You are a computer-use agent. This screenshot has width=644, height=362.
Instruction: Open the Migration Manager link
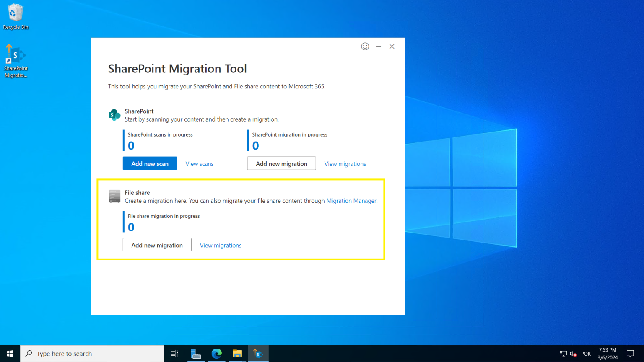click(x=351, y=201)
